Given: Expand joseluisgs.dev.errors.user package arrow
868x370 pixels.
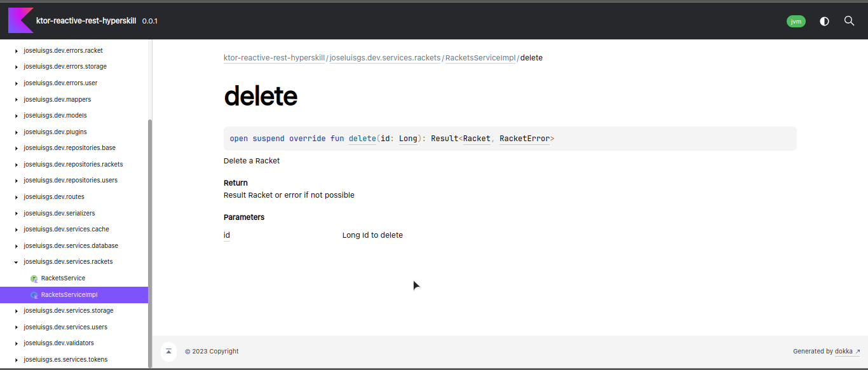Looking at the screenshot, I should [16, 83].
